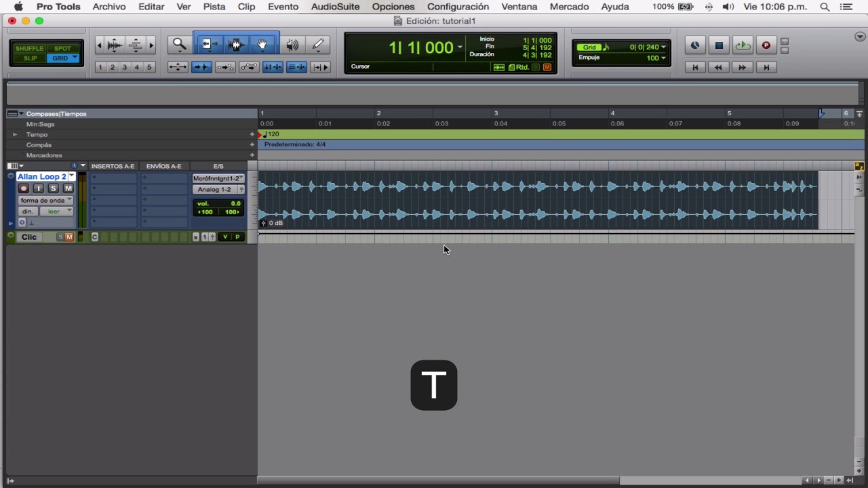Select the Grabber hand tool
Viewport: 868px width, 488px height.
point(262,45)
